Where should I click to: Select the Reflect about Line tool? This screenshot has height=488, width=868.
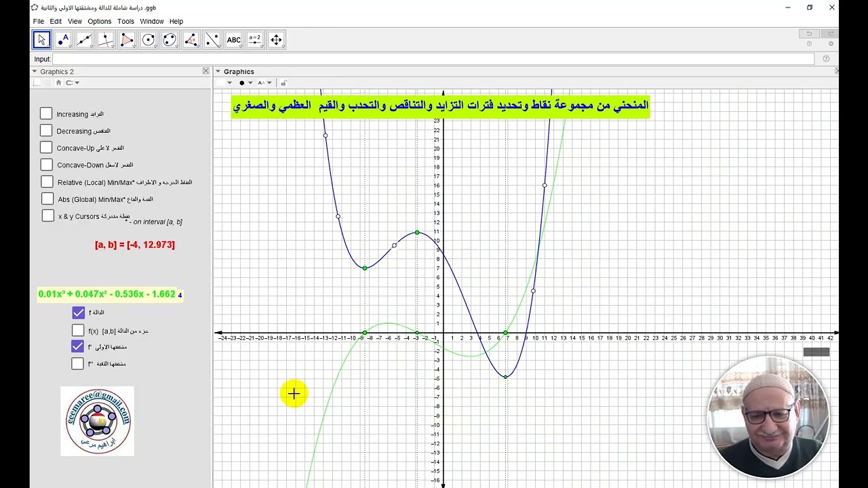[x=212, y=40]
